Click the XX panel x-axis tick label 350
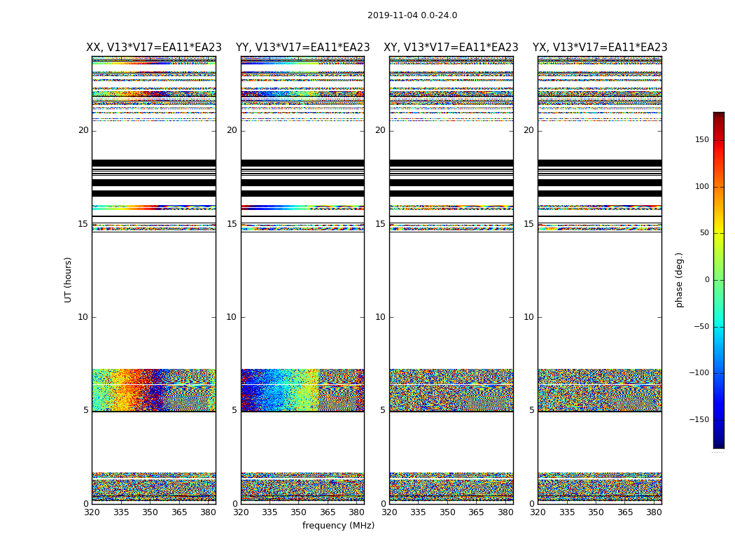The image size is (735, 560). 150,512
